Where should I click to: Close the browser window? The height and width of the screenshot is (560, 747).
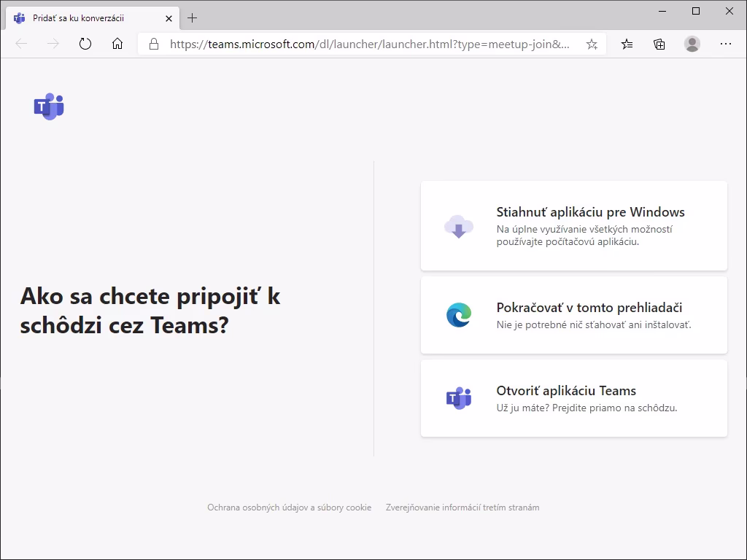(729, 11)
